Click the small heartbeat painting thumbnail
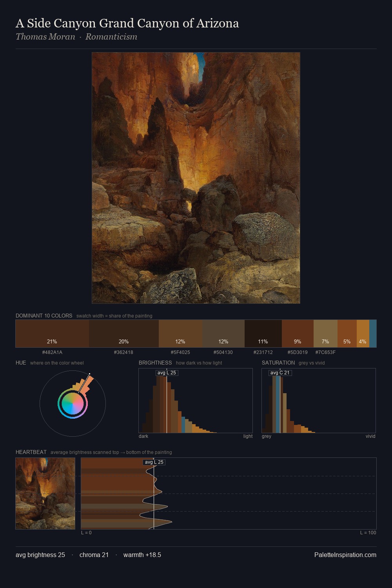Viewport: 392px width, 588px height. (45, 494)
